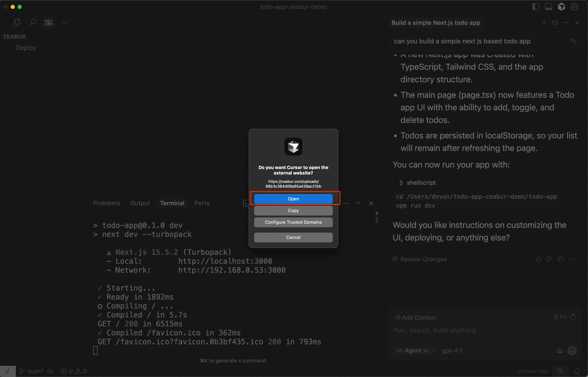
Task: Copy the response with copy icon
Action: [x=560, y=259]
